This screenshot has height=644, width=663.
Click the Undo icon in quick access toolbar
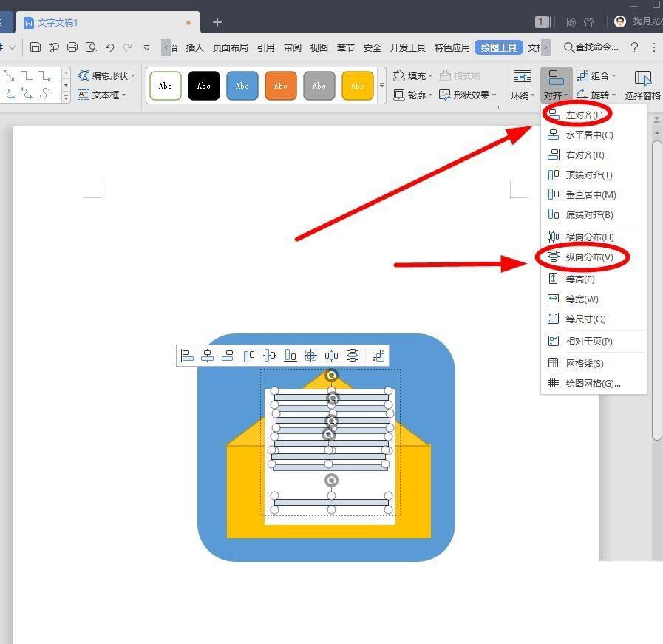(x=109, y=47)
